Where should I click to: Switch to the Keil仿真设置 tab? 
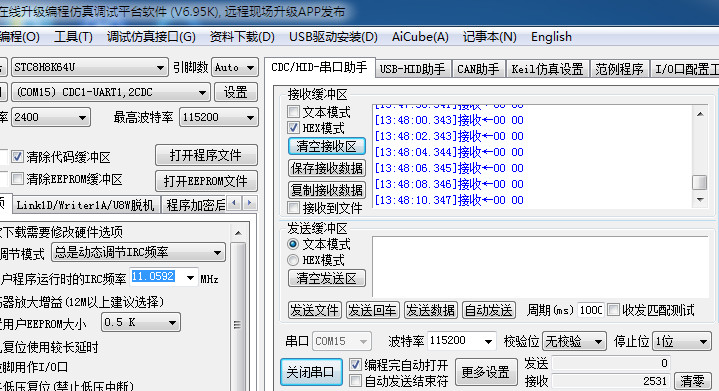(x=547, y=69)
